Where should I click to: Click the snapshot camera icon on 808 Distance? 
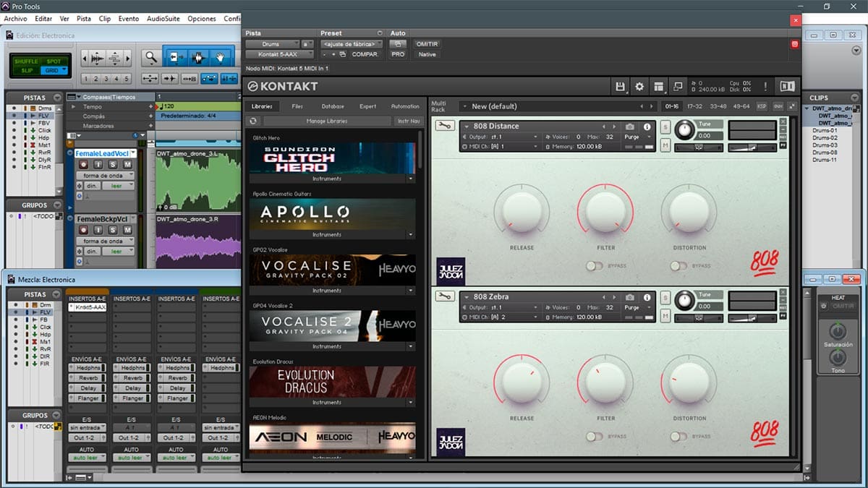tap(630, 127)
